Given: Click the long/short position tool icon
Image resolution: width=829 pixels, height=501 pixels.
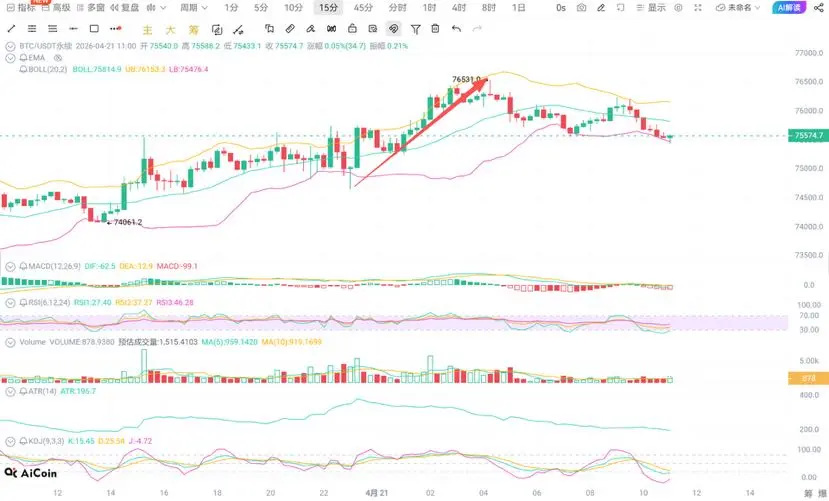Looking at the screenshot, I should pos(238,29).
